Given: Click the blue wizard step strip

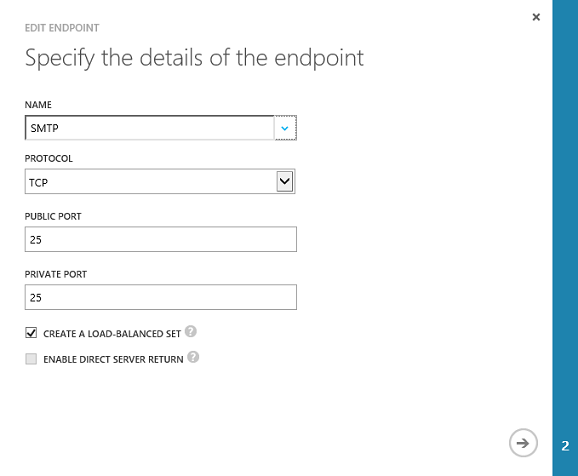Looking at the screenshot, I should (565, 238).
